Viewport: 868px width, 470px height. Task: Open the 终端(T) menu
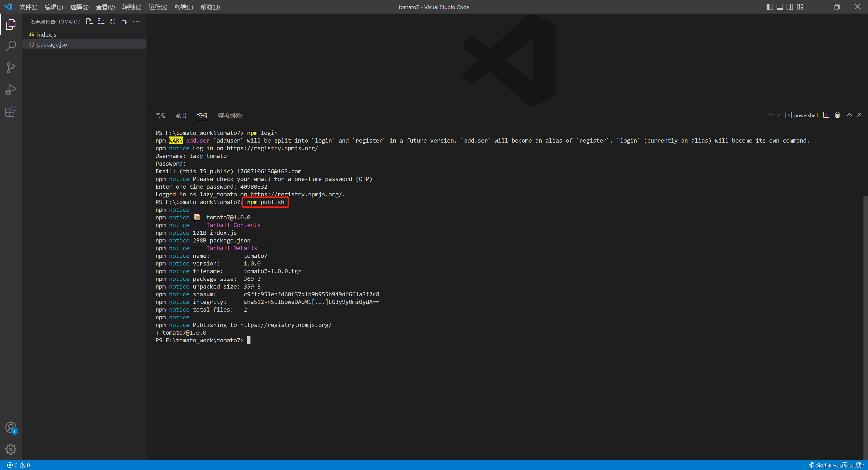click(x=184, y=7)
